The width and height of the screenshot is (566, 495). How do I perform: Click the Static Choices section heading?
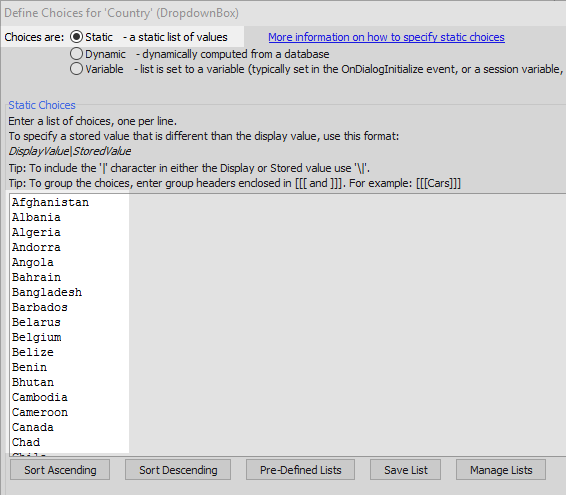(42, 105)
